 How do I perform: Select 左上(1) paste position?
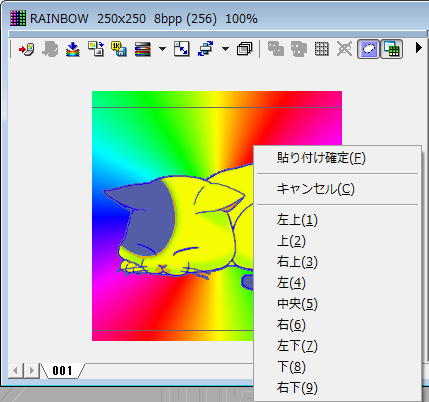(337, 220)
